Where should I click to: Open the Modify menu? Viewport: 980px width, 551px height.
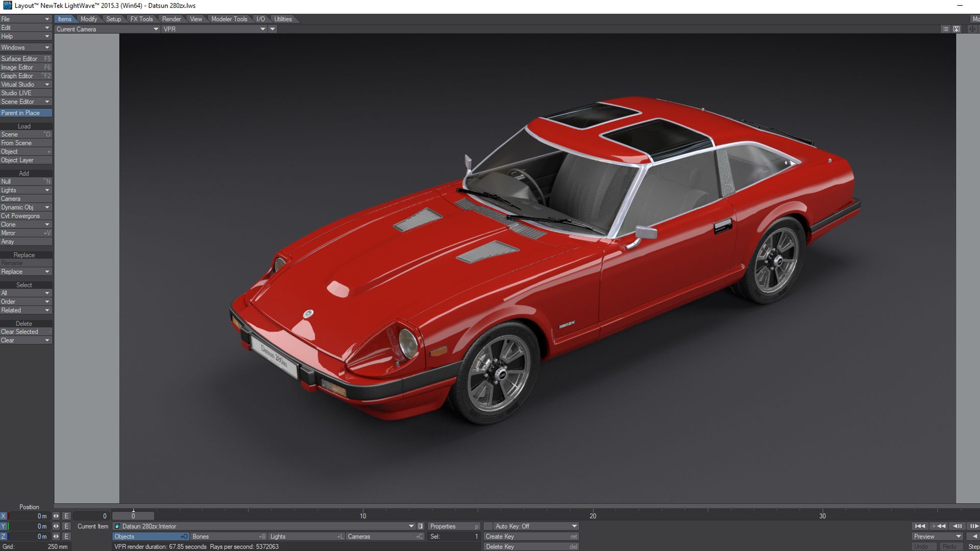tap(88, 18)
